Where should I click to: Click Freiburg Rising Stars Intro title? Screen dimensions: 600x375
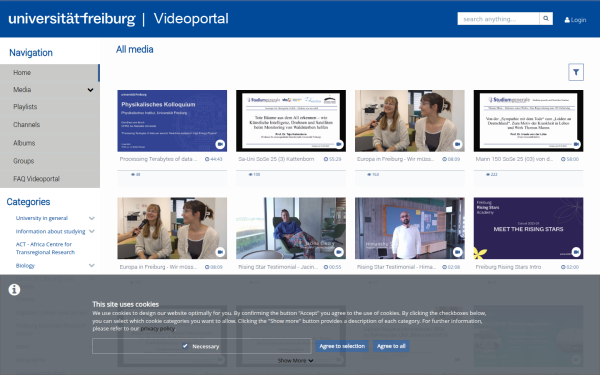point(508,267)
